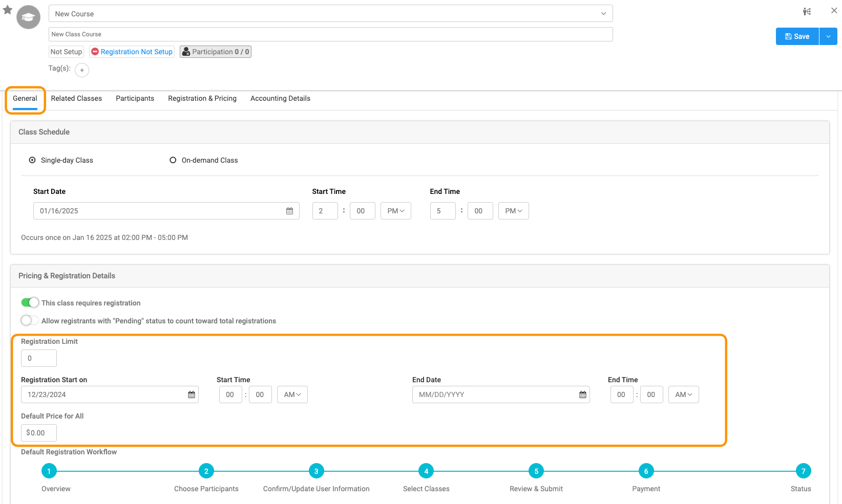
Task: Click workflow step 3 Confirm/Update circle
Action: click(x=317, y=471)
